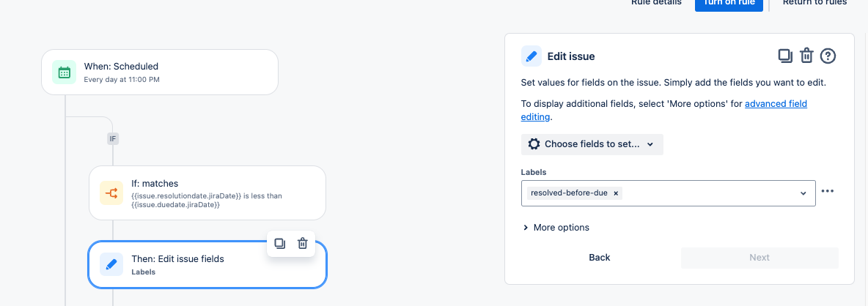
Task: Click the Back button
Action: tap(600, 258)
